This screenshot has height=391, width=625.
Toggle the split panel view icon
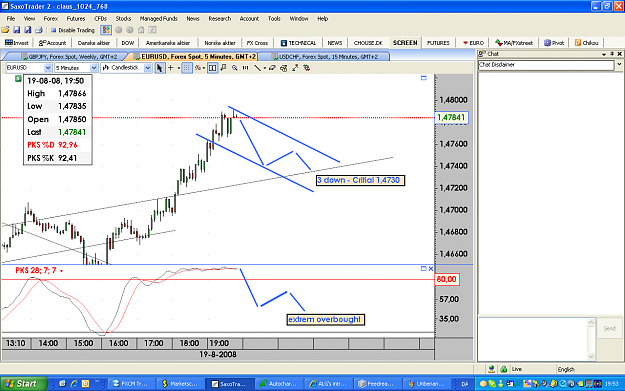pos(212,68)
